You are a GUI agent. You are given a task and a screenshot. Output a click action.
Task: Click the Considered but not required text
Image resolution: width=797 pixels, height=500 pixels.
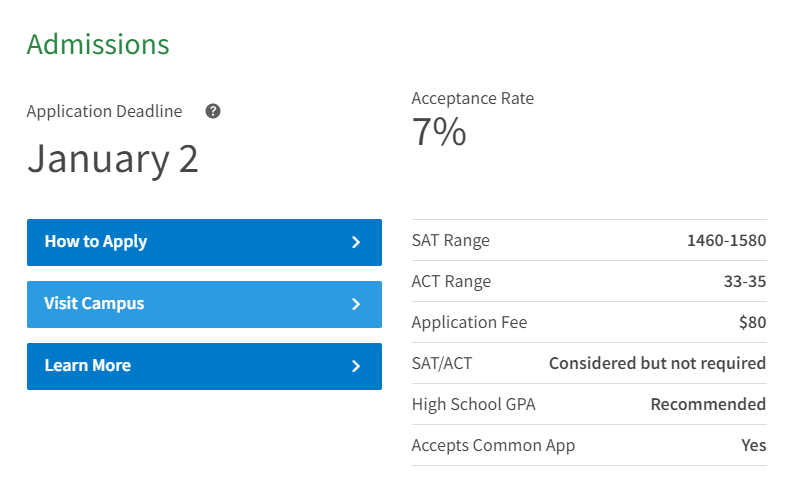point(657,364)
